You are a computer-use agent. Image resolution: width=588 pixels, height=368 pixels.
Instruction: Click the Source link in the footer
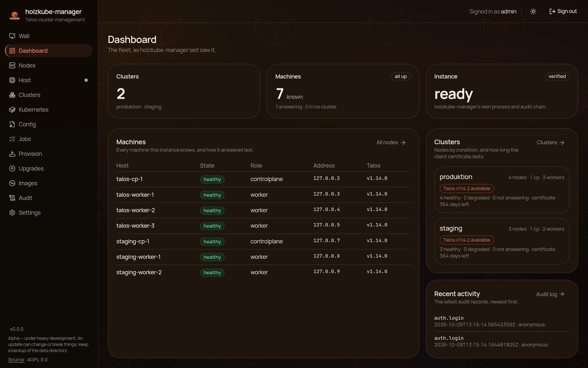[x=16, y=360]
